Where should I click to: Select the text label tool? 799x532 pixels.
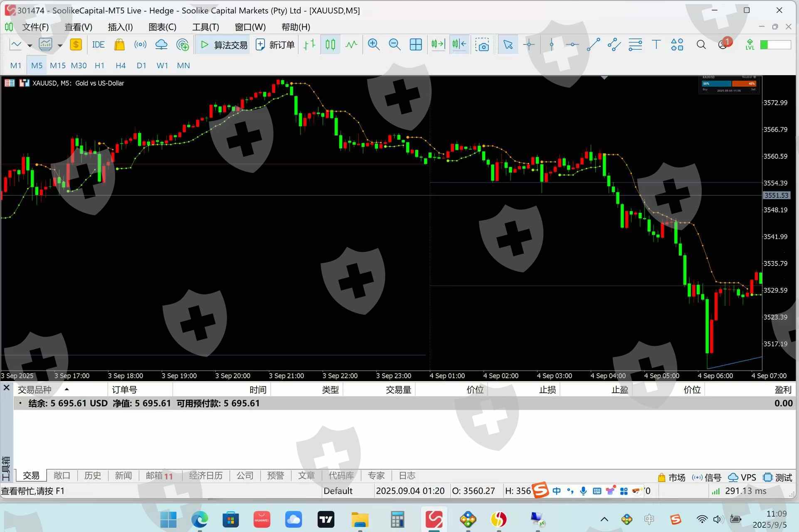click(656, 44)
